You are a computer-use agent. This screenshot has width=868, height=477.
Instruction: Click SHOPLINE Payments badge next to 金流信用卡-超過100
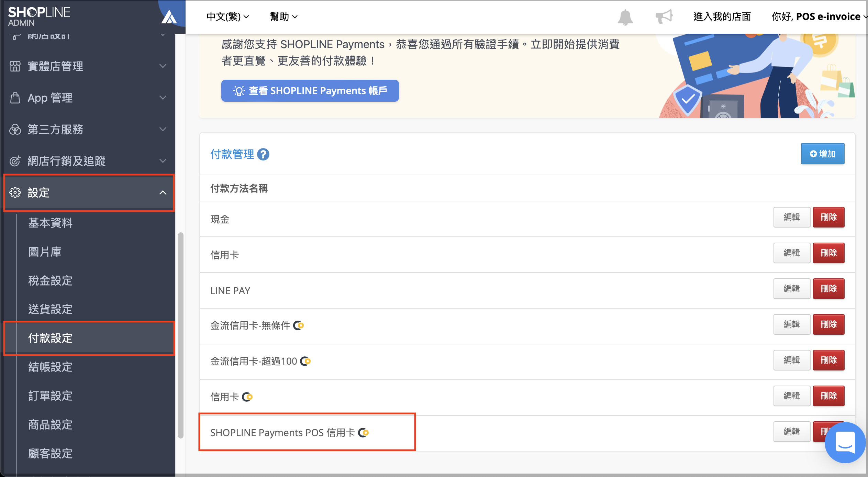[x=305, y=361]
